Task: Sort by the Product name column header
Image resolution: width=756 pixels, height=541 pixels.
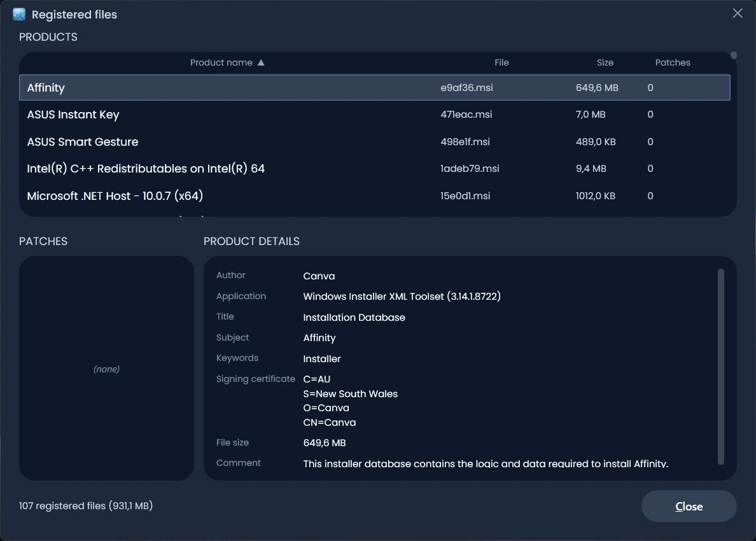Action: click(221, 62)
